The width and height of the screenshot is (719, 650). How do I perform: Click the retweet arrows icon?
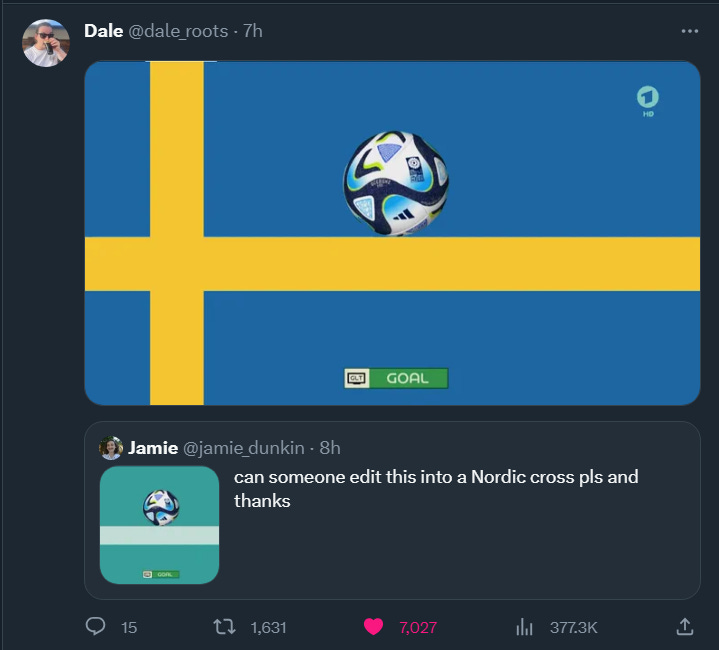[224, 627]
